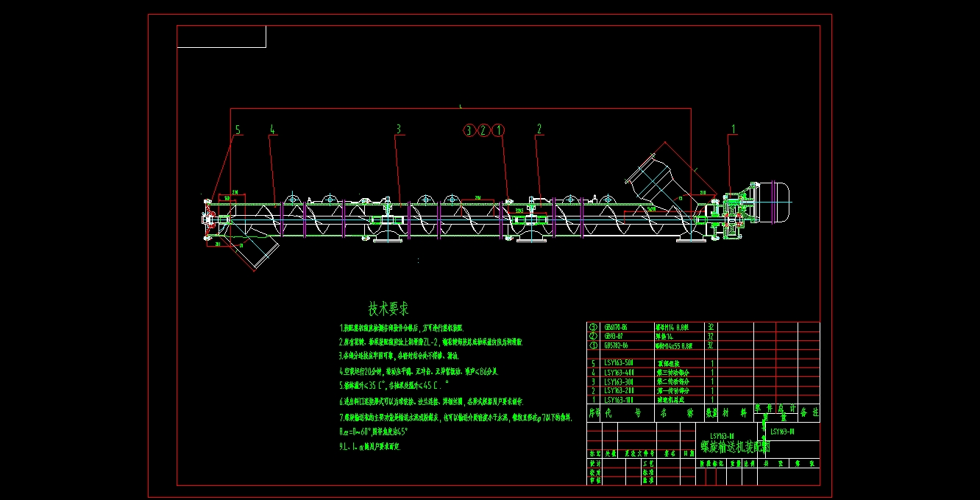Select the LSY163-100 row in parts list
Screen dimensions: 980x500
[618, 399]
